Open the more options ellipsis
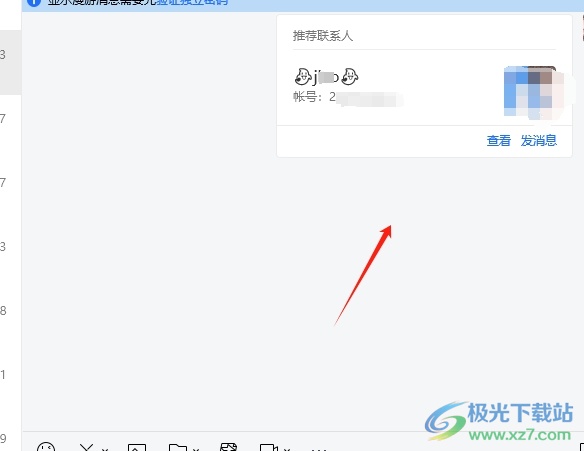Screen dimensions: 584x451 click(319, 449)
